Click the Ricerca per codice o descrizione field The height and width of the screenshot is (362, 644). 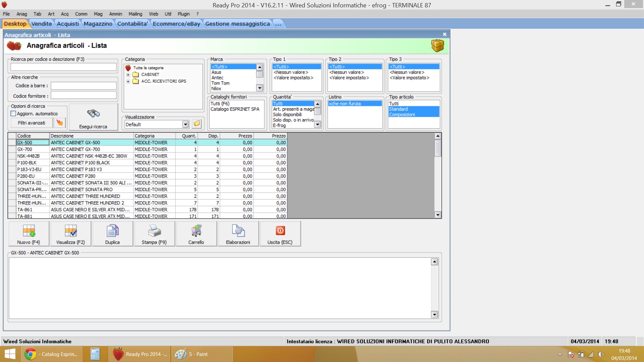click(63, 67)
